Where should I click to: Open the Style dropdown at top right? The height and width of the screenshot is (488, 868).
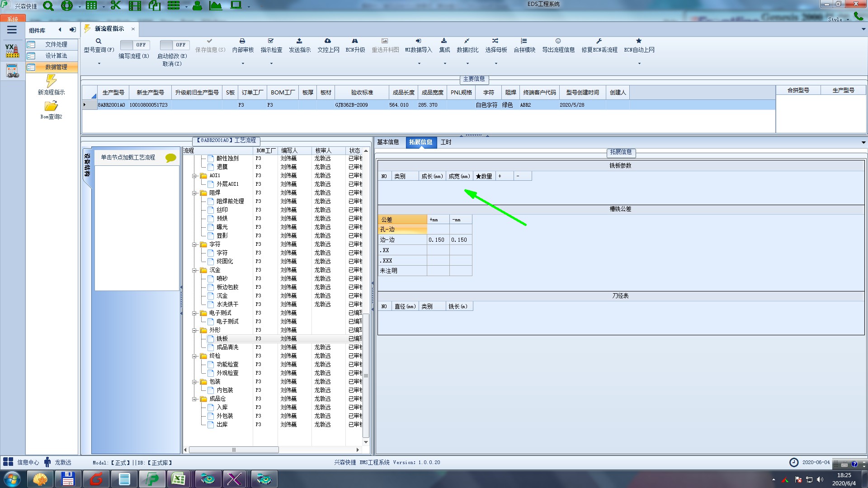[839, 19]
